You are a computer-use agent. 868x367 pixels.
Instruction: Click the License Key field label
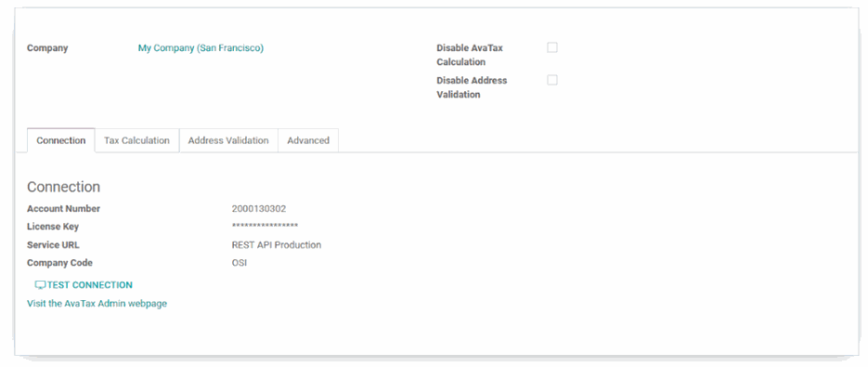[x=53, y=227]
